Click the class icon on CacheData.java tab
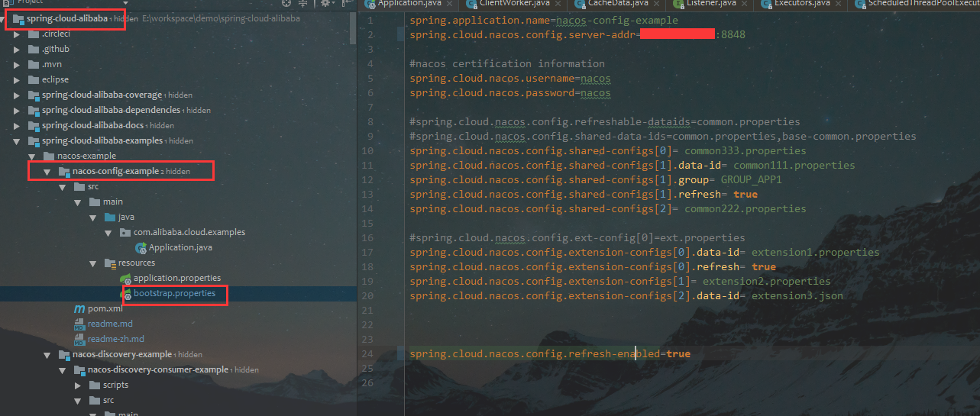 pyautogui.click(x=580, y=4)
